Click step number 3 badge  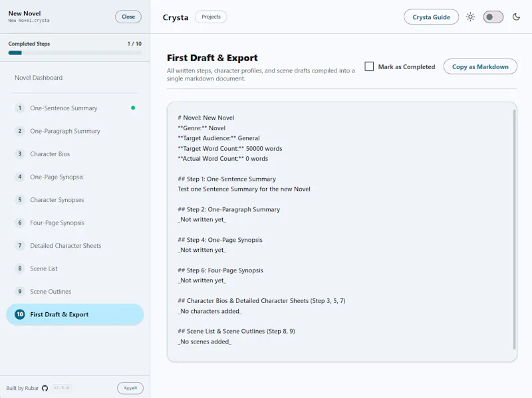20,154
